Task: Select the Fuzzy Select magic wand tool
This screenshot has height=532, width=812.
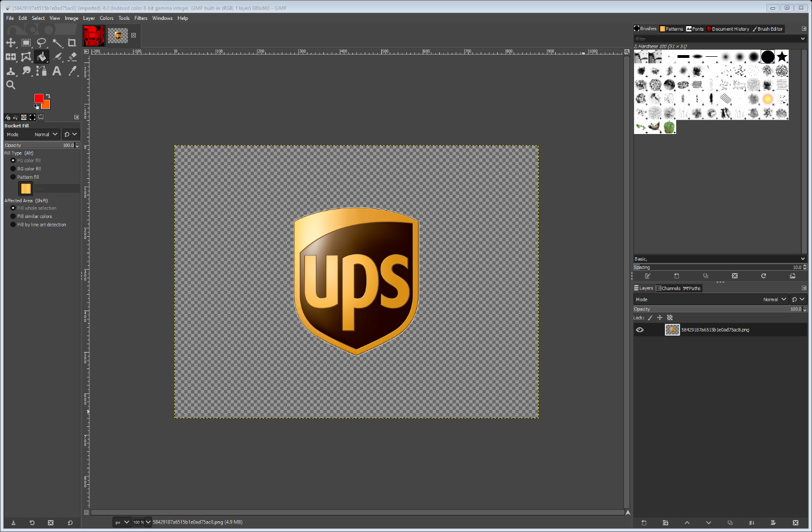Action: (x=57, y=43)
